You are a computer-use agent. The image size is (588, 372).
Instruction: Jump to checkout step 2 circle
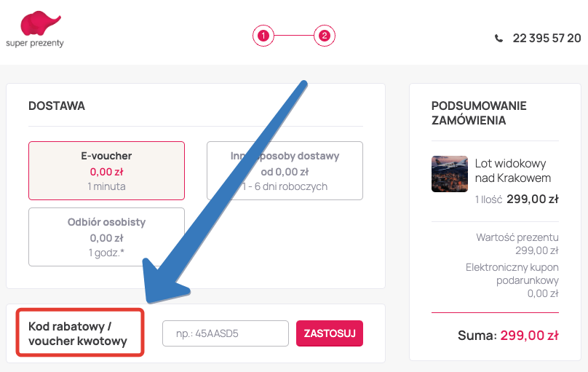[x=324, y=35]
